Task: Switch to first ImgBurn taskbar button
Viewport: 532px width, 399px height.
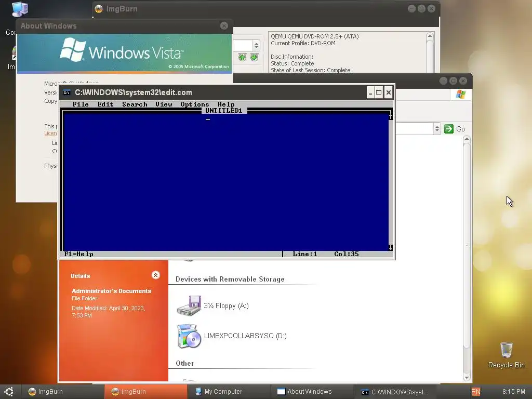Action: (62, 392)
